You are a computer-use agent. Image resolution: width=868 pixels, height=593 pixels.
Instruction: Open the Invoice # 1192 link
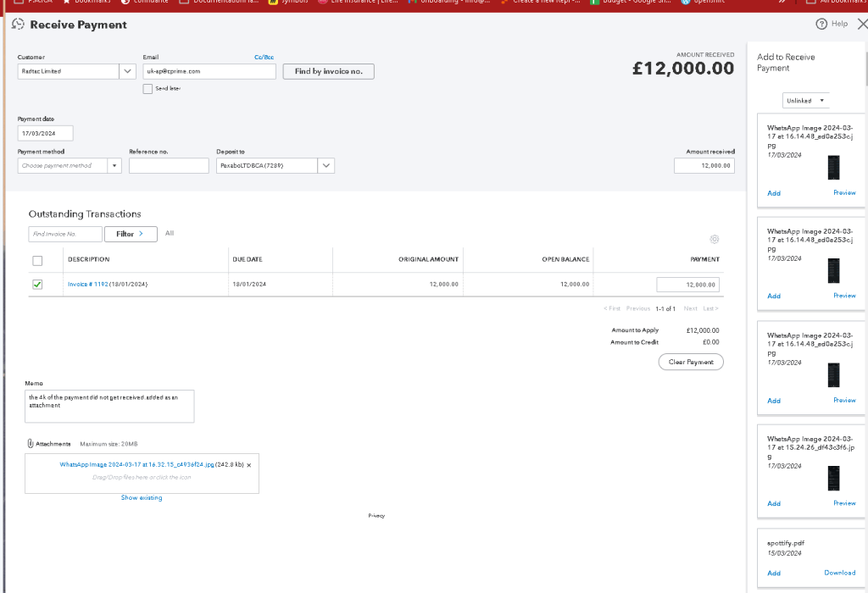click(88, 285)
